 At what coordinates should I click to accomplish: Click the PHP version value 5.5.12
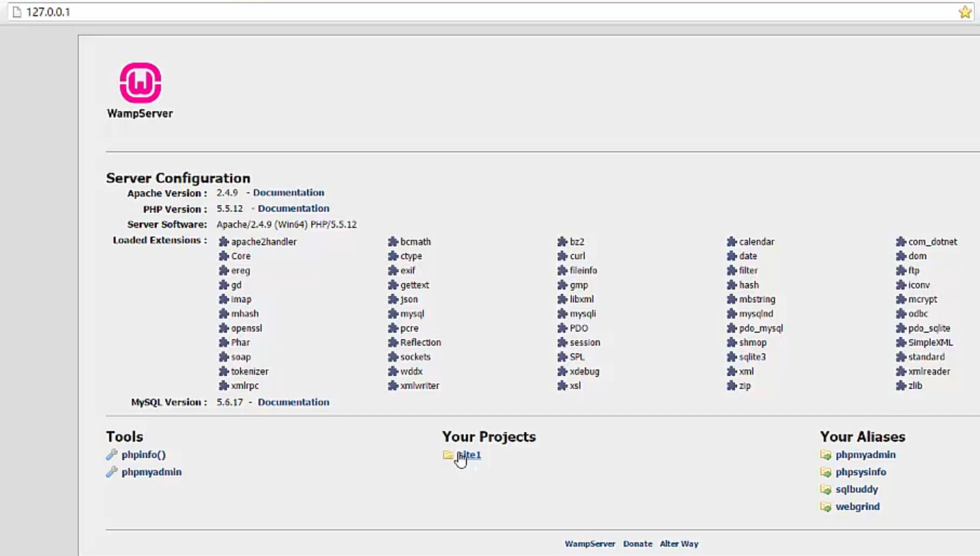click(230, 208)
